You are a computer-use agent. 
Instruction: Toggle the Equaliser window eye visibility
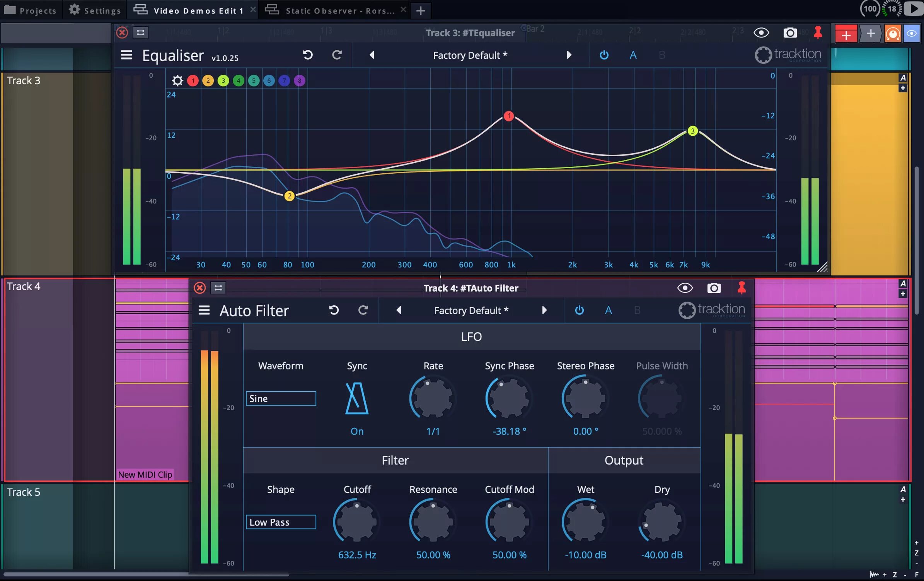pos(761,33)
